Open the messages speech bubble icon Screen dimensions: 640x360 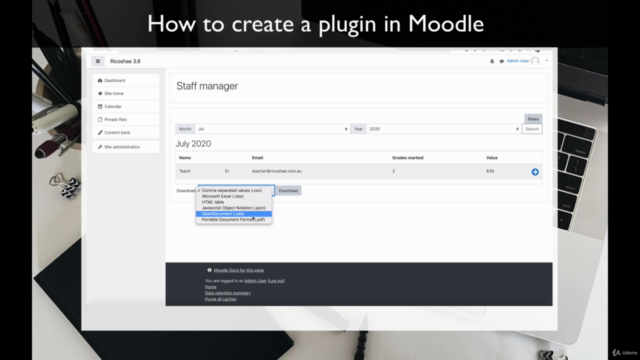coord(502,61)
